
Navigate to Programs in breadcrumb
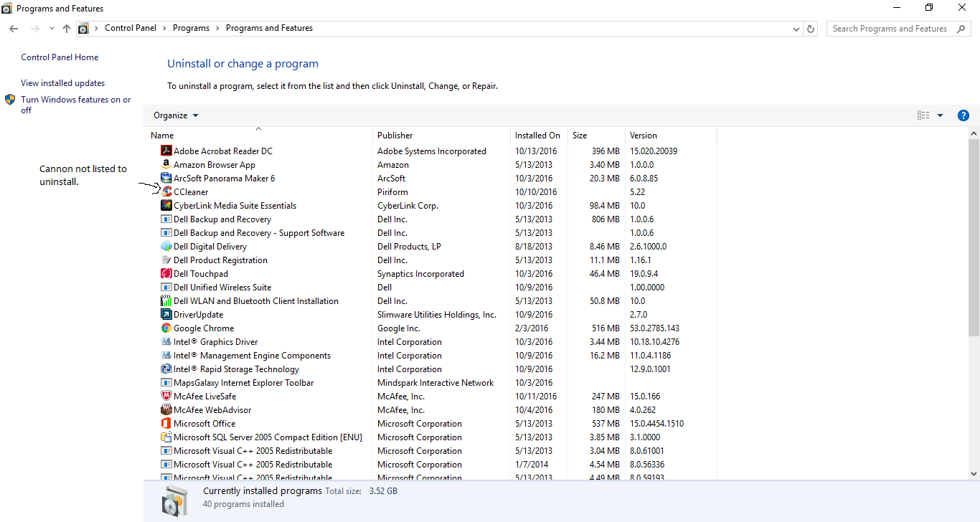[x=191, y=29]
